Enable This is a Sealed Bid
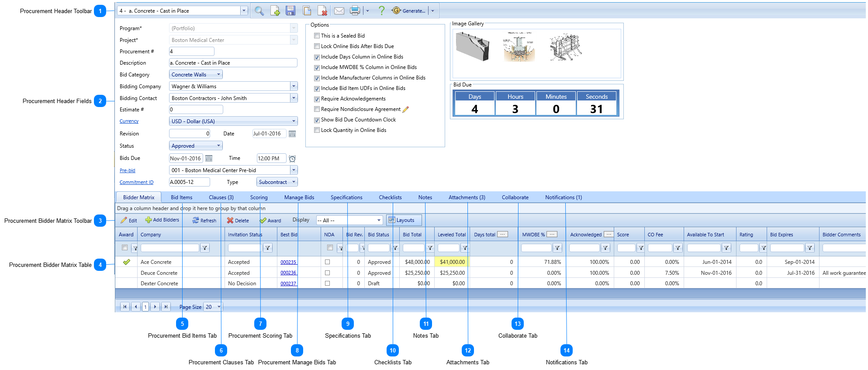 tap(317, 36)
